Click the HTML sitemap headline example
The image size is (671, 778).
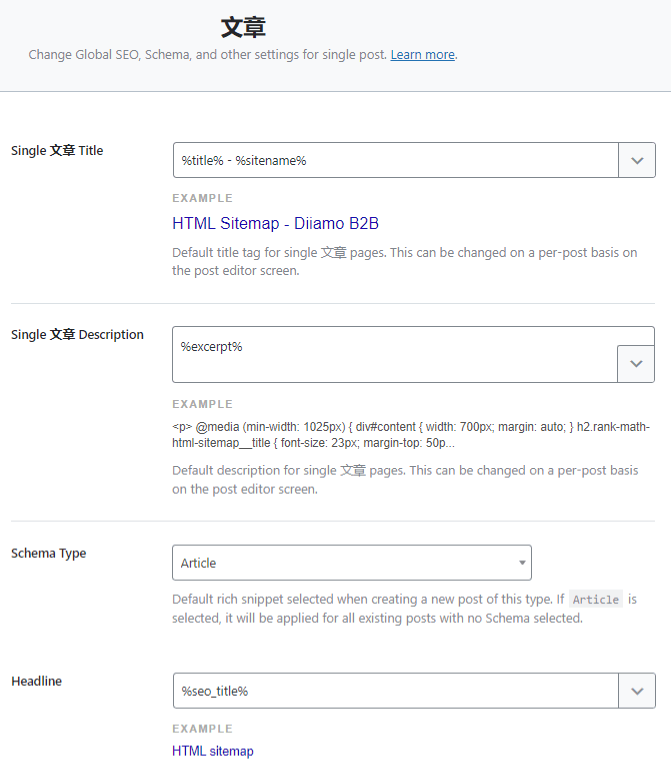tap(213, 751)
